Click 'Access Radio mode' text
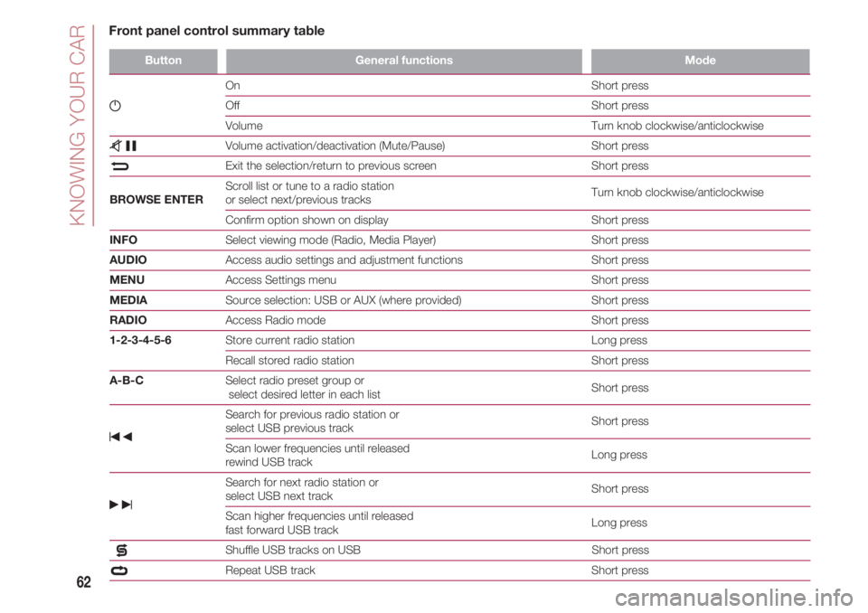868x613 pixels. pos(275,321)
